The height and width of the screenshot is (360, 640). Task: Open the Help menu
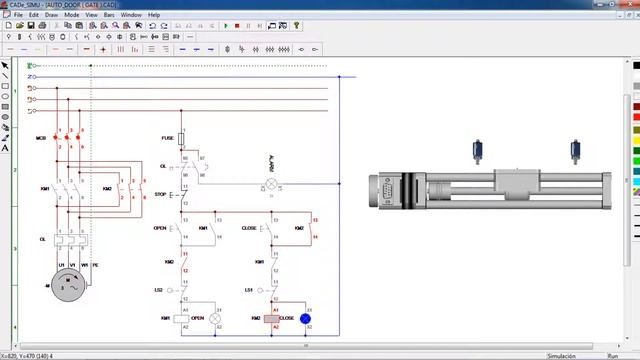click(154, 15)
